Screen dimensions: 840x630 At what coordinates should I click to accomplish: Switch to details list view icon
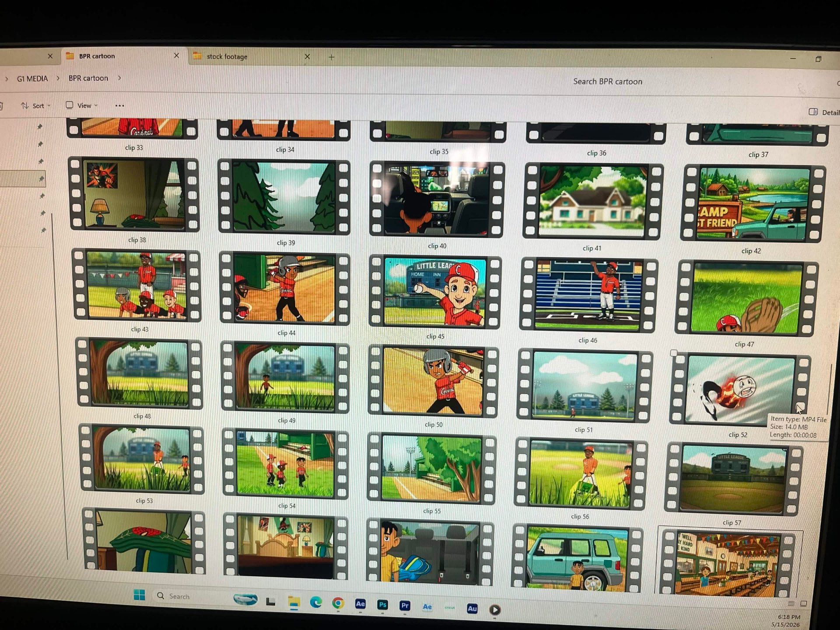(x=791, y=604)
